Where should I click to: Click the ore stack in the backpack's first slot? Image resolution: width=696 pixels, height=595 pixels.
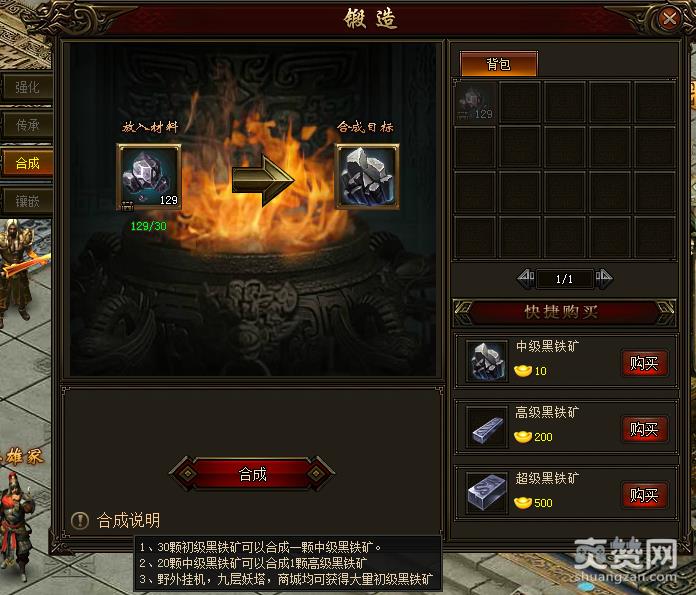(475, 102)
